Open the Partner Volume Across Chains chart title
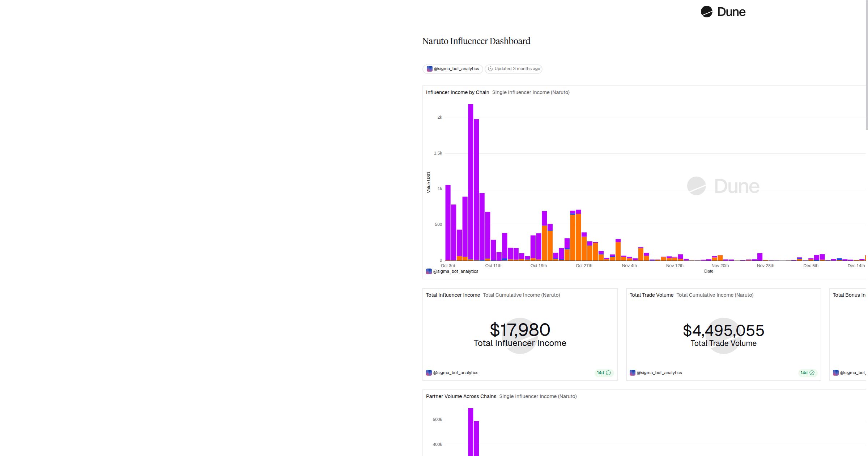This screenshot has width=868, height=456. coord(461,396)
